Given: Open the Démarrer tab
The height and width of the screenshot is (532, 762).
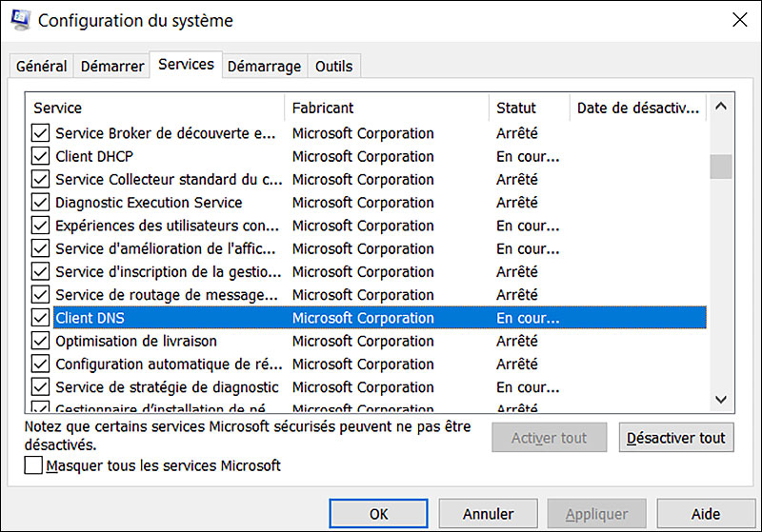Looking at the screenshot, I should click(112, 66).
